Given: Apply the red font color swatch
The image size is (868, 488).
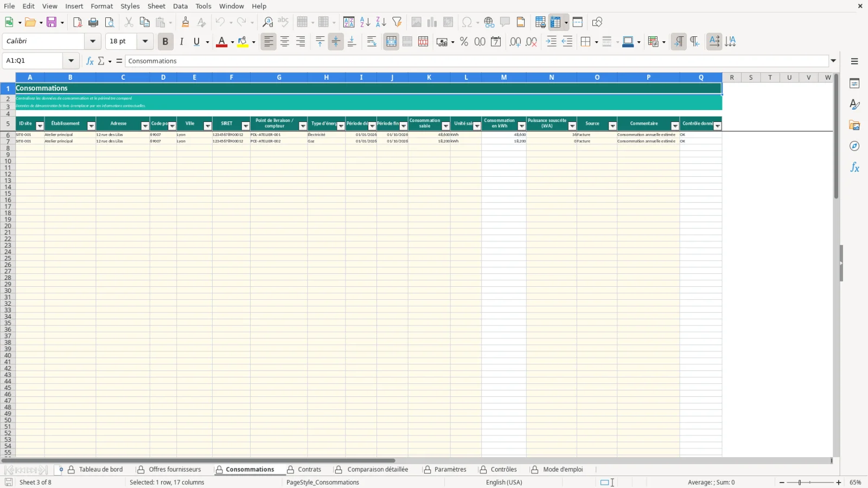Looking at the screenshot, I should click(x=221, y=42).
